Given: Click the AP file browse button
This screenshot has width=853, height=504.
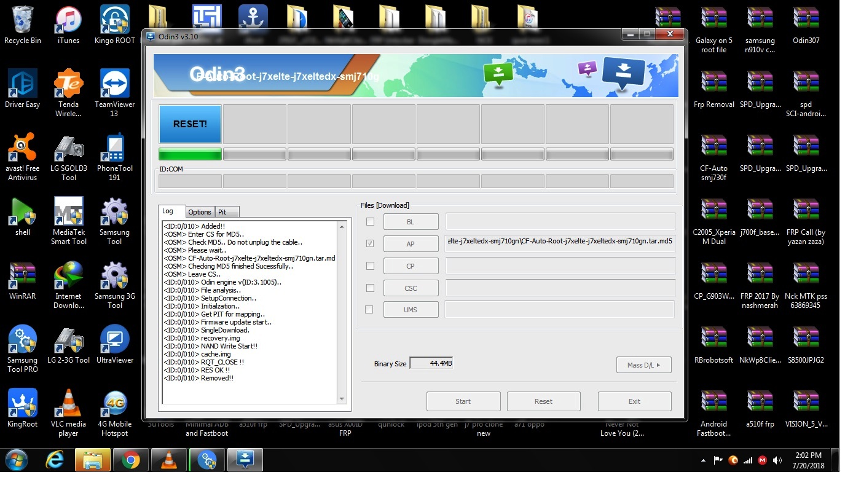Looking at the screenshot, I should pyautogui.click(x=411, y=244).
